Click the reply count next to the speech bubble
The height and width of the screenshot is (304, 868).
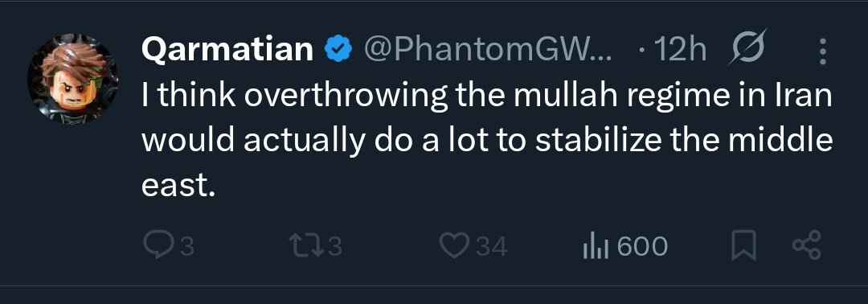pos(187,246)
